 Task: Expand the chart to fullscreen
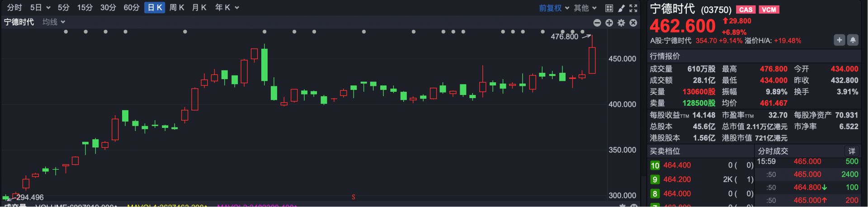pos(633,8)
